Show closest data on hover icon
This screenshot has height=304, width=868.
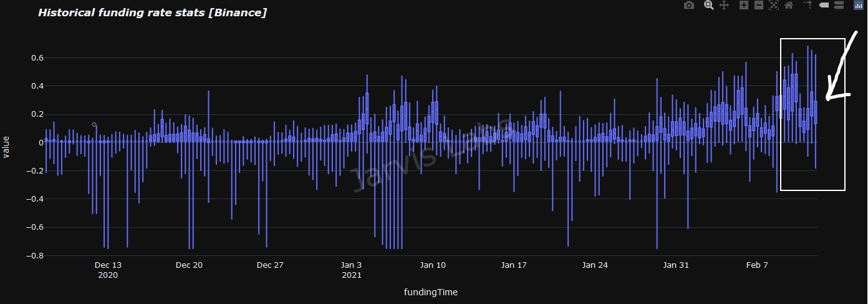[823, 6]
